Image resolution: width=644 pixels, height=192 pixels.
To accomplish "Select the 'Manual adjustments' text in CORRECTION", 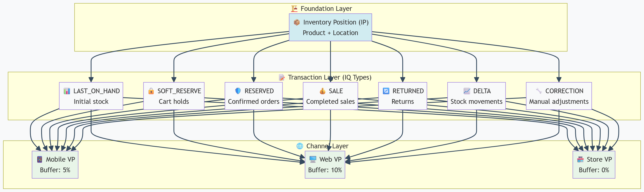I will pyautogui.click(x=559, y=102).
